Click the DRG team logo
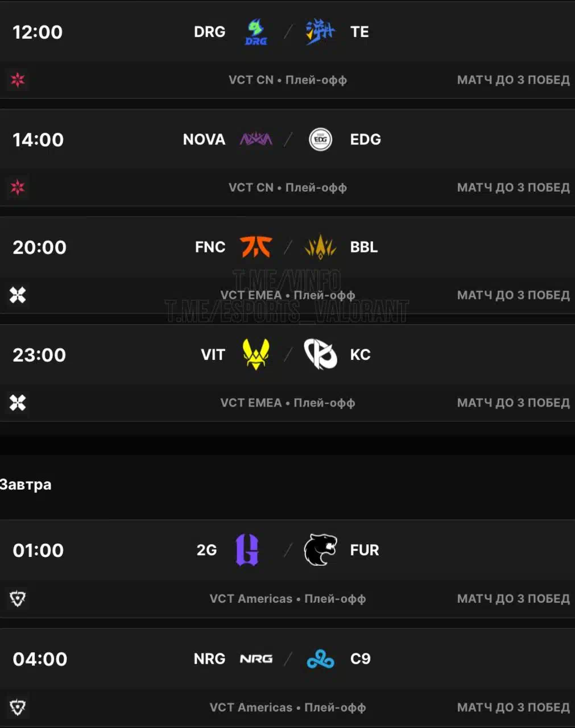This screenshot has height=728, width=575. (256, 32)
